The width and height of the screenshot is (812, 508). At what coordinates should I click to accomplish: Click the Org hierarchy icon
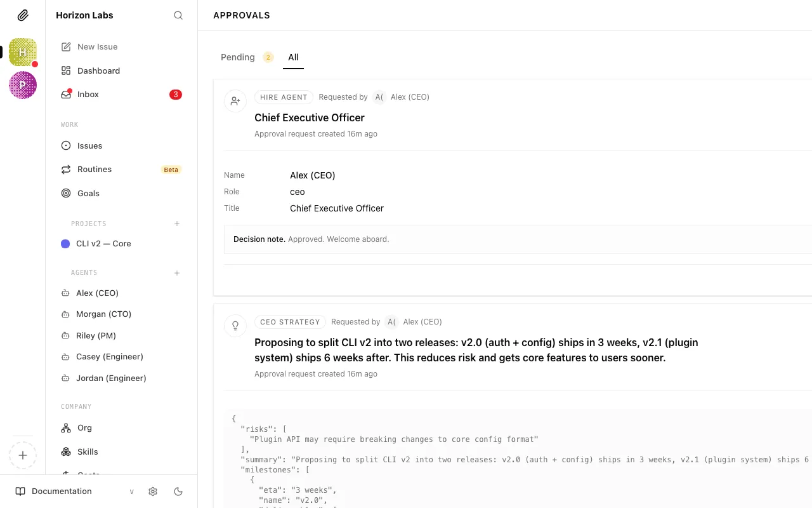66,428
